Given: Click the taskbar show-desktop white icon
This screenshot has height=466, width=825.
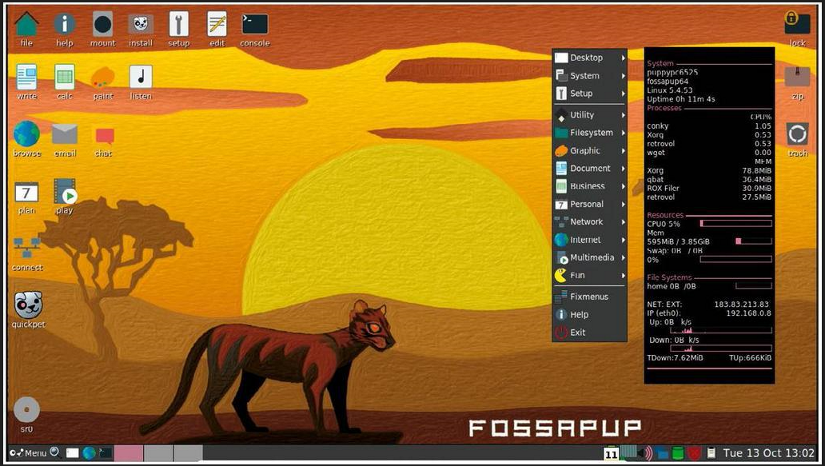Looking at the screenshot, I should (73, 453).
